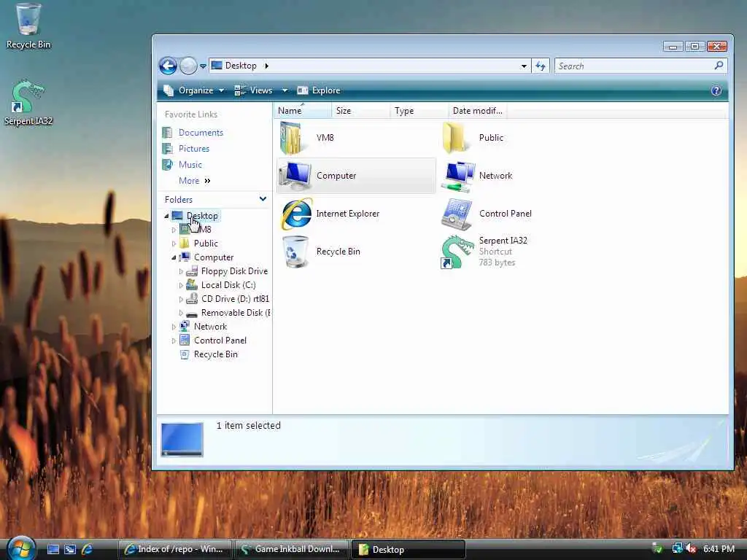747x560 pixels.
Task: Collapse the Folders pane chevron
Action: (x=263, y=199)
